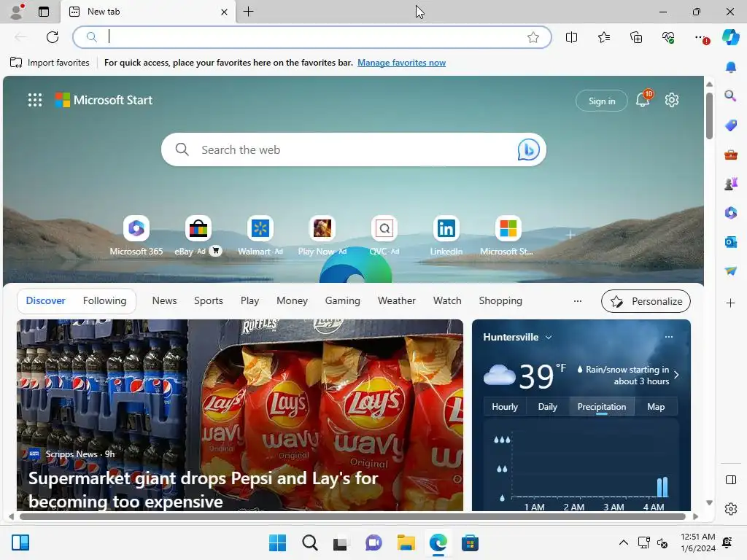Open eBay quick link
The height and width of the screenshot is (560, 747).
click(x=198, y=236)
